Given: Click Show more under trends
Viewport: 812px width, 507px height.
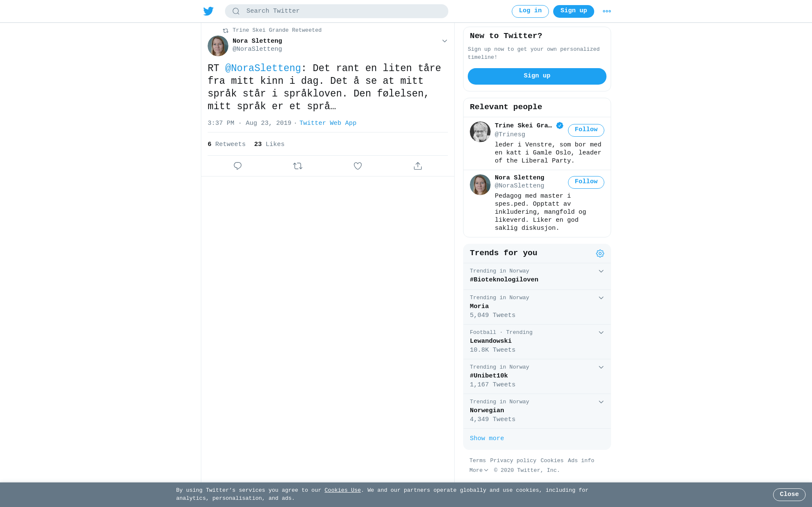Looking at the screenshot, I should point(487,438).
